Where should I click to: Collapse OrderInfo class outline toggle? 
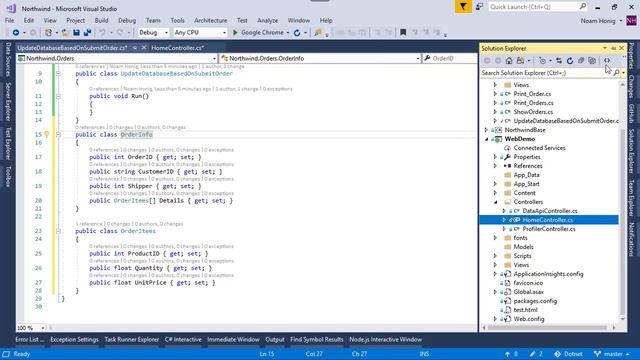click(58, 134)
